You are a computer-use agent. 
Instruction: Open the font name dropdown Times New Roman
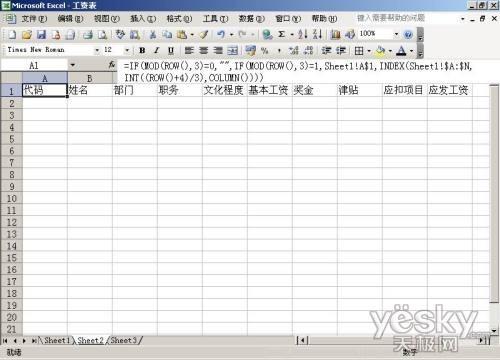click(x=97, y=50)
